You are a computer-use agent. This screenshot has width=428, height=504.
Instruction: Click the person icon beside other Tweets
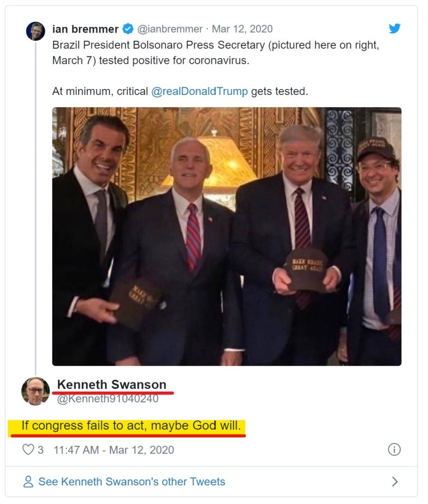click(x=28, y=482)
